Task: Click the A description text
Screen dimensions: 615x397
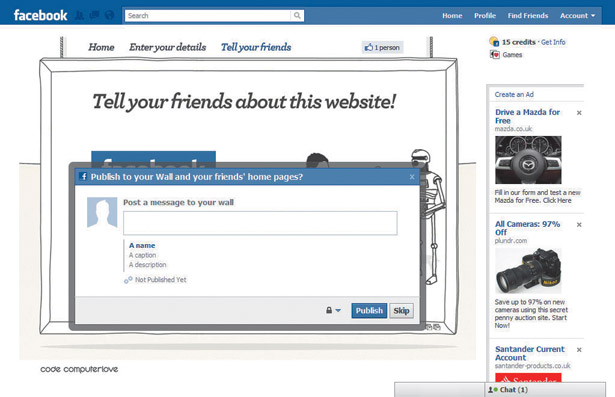Action: point(147,265)
